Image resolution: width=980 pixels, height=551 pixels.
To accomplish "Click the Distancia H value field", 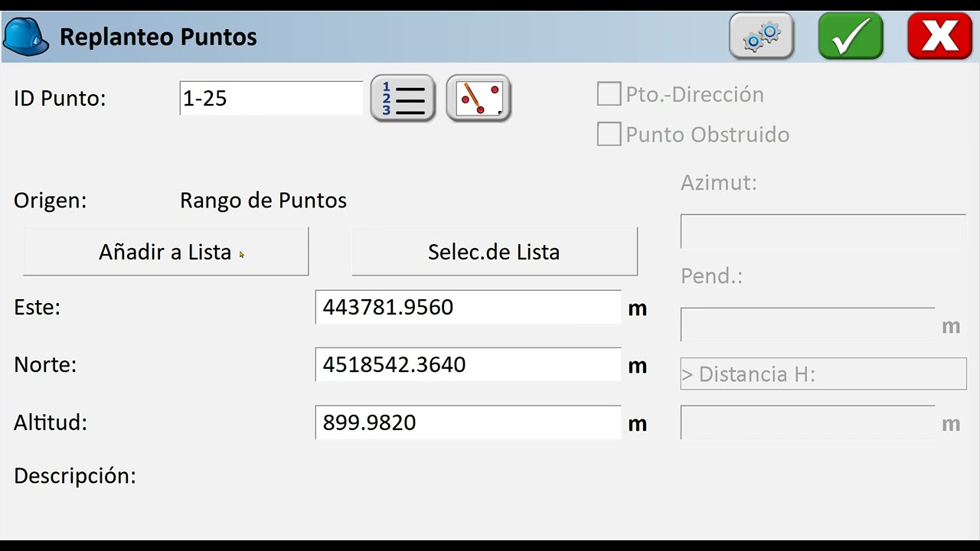I will pyautogui.click(x=808, y=422).
